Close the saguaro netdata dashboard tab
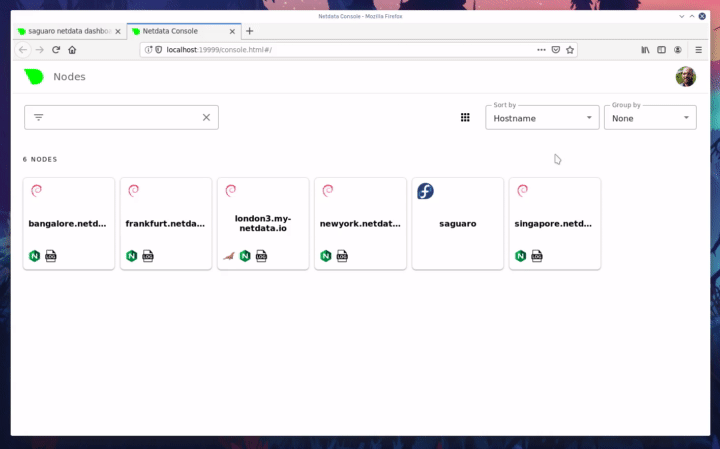 coord(118,31)
